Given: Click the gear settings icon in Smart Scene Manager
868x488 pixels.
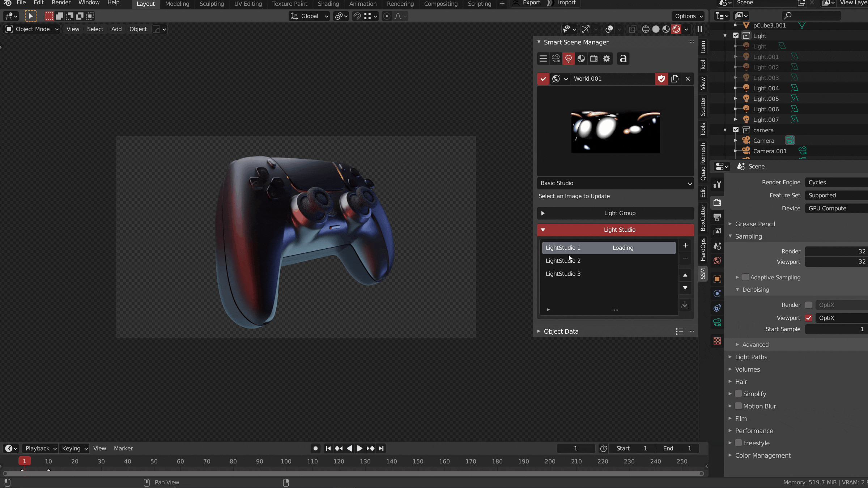Looking at the screenshot, I should click(x=607, y=59).
